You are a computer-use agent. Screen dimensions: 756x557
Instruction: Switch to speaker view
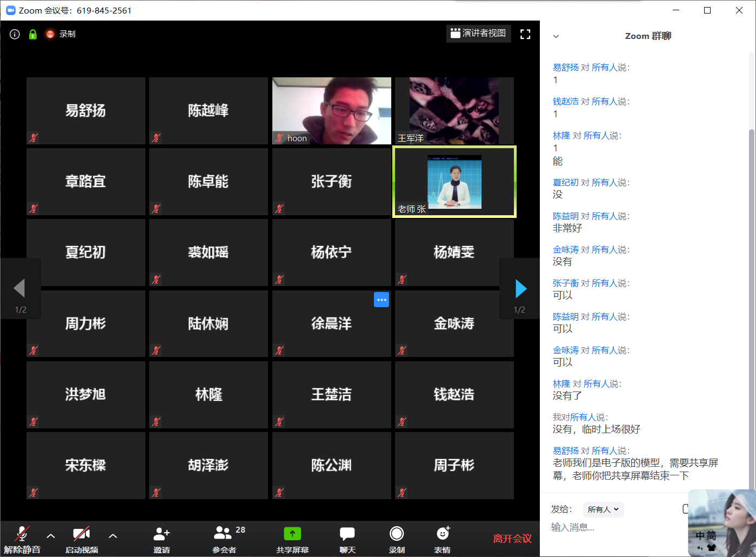pyautogui.click(x=478, y=34)
